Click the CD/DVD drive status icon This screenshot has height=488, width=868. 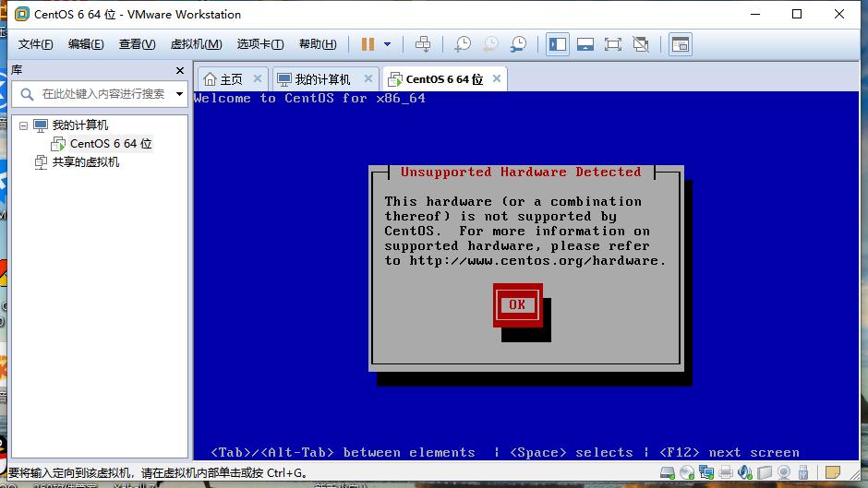(x=687, y=472)
